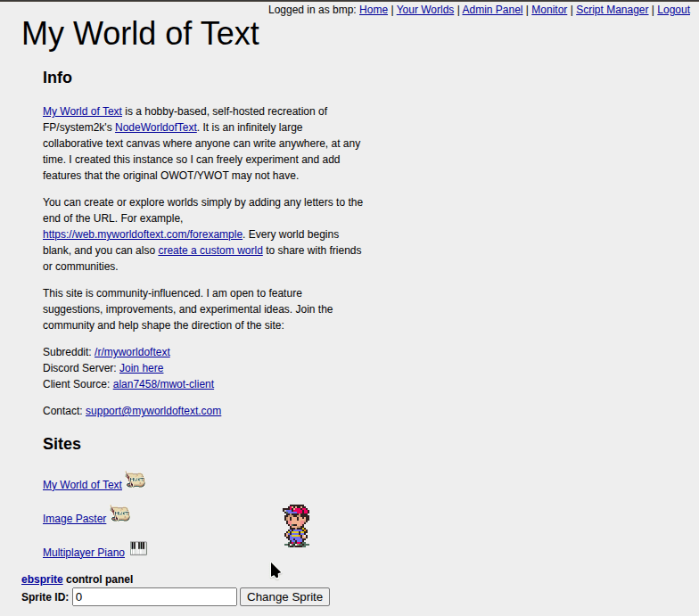
Task: Click the support email contact link
Action: coord(153,411)
